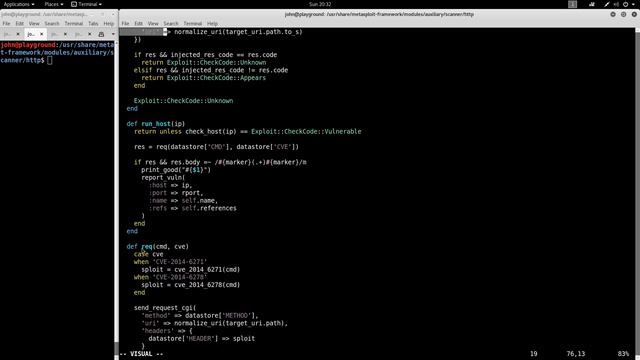This screenshot has height=360, width=640.
Task: Click the 'def run_host(ip)' line
Action: tap(156, 124)
